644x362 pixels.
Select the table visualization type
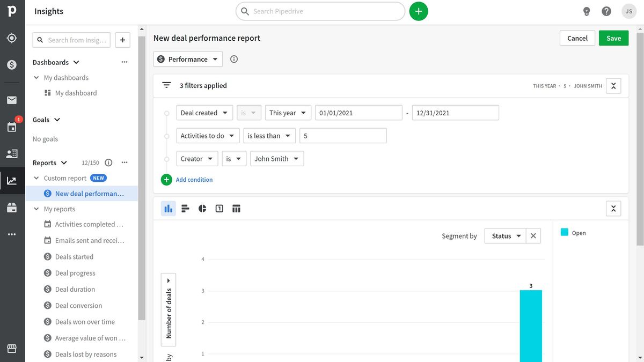tap(236, 208)
